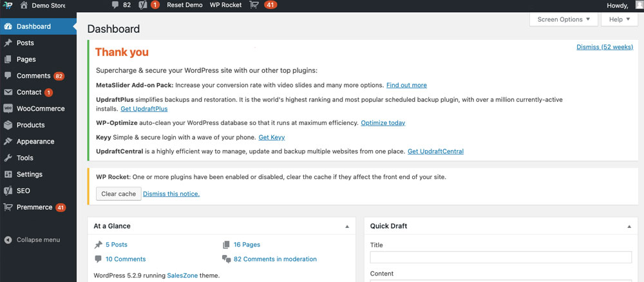Click the Pages icon in sidebar
Screen dimensions: 644x282
click(x=8, y=59)
